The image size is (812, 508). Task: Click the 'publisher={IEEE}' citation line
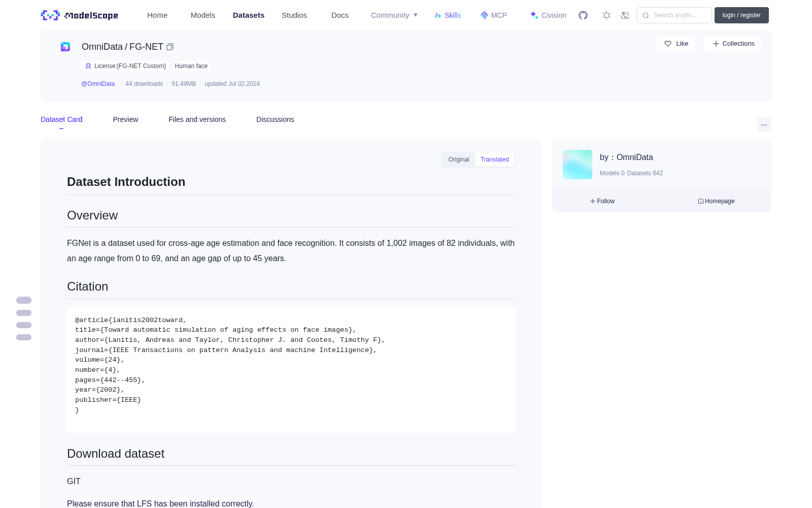click(x=108, y=400)
